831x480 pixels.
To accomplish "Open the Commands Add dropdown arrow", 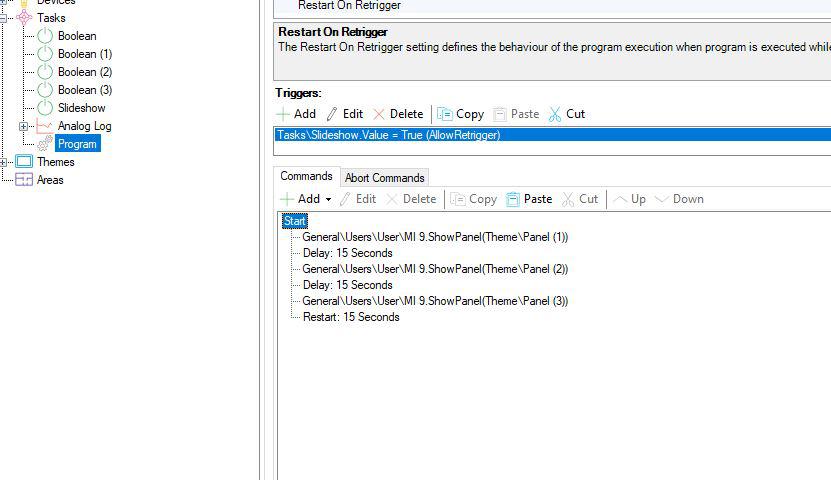I will (x=328, y=199).
